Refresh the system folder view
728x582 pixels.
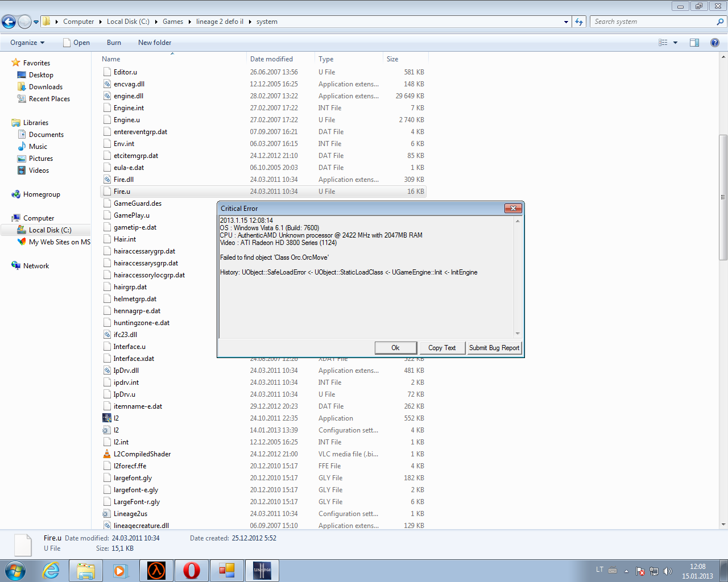pyautogui.click(x=579, y=22)
